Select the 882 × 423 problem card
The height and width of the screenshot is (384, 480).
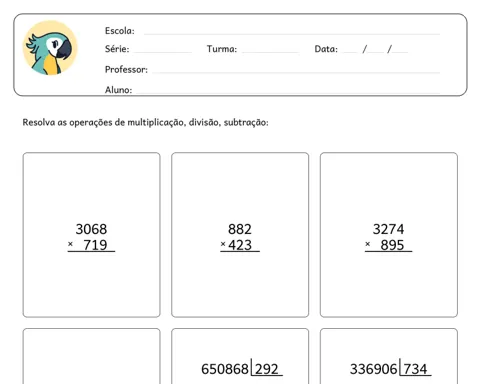pos(240,235)
